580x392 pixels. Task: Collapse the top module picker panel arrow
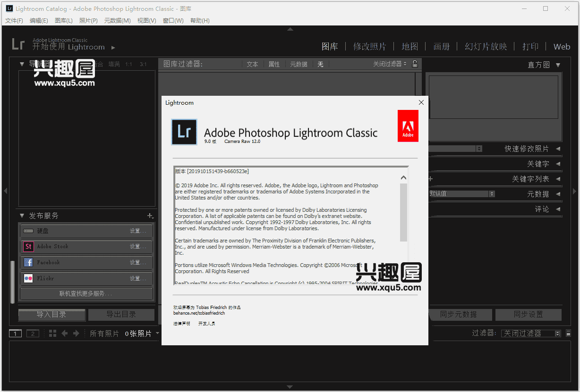[x=290, y=29]
